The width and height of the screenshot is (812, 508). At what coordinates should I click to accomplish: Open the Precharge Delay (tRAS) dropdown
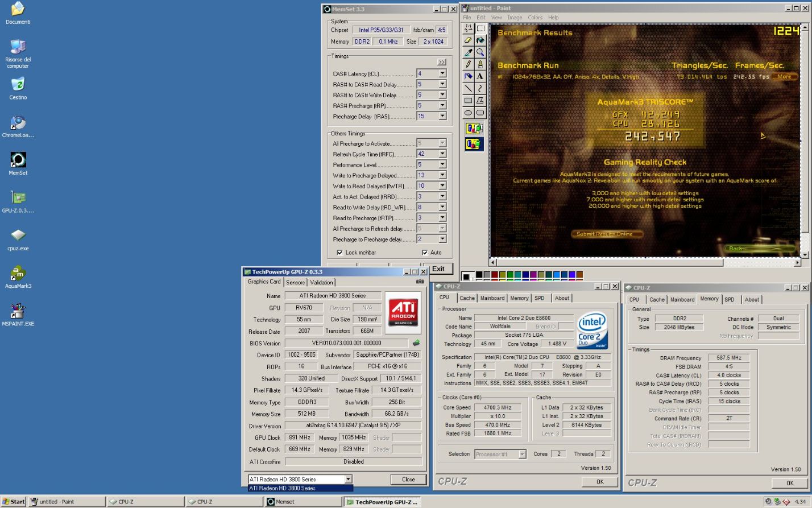442,116
